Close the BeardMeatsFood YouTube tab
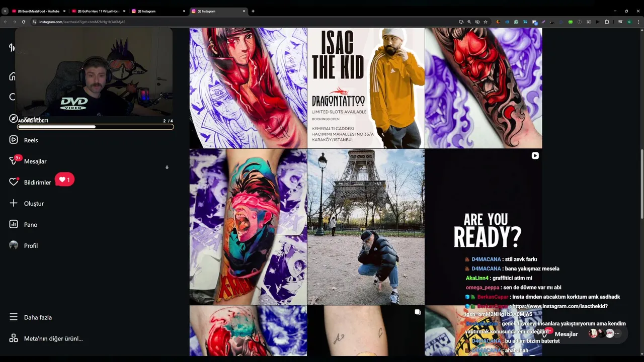The height and width of the screenshot is (362, 644). pos(64,11)
